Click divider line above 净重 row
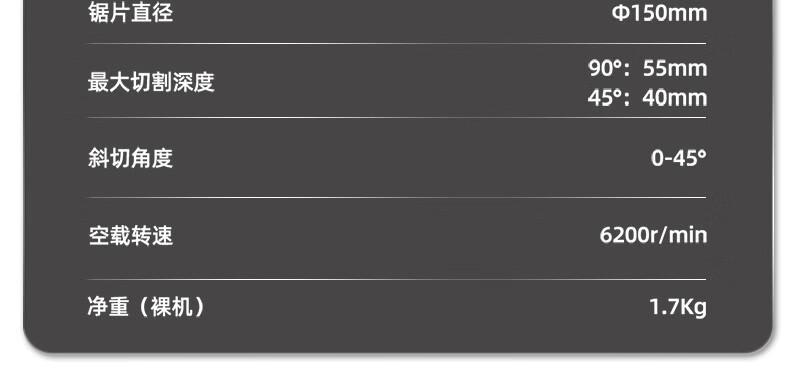Image resolution: width=790 pixels, height=376 pixels. pyautogui.click(x=397, y=279)
